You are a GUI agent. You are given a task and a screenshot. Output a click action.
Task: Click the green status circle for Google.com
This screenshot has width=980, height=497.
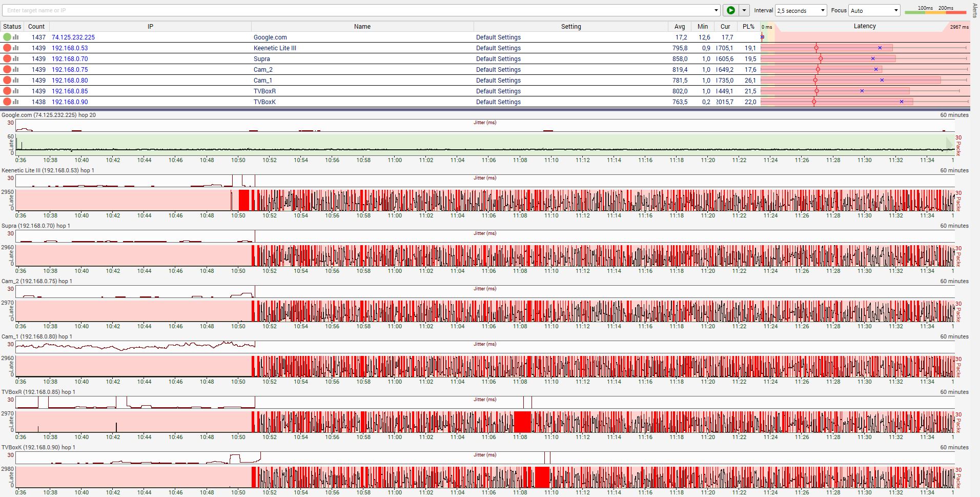coord(7,37)
